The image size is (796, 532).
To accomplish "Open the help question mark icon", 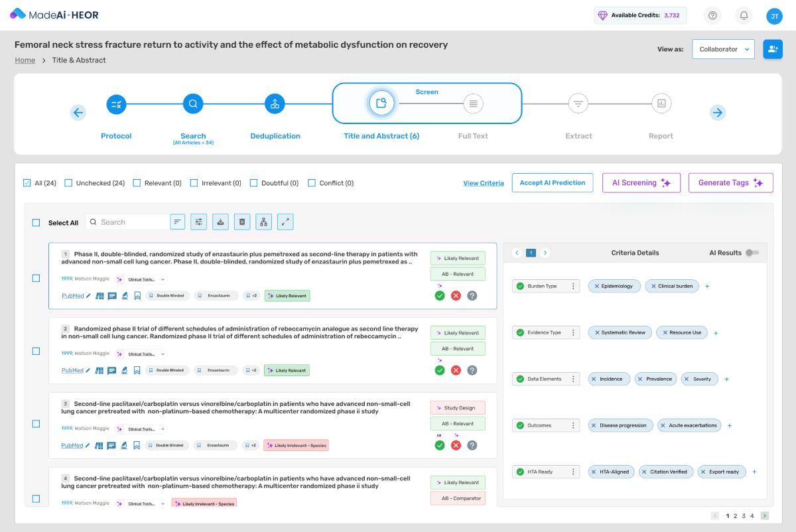I will [x=712, y=16].
